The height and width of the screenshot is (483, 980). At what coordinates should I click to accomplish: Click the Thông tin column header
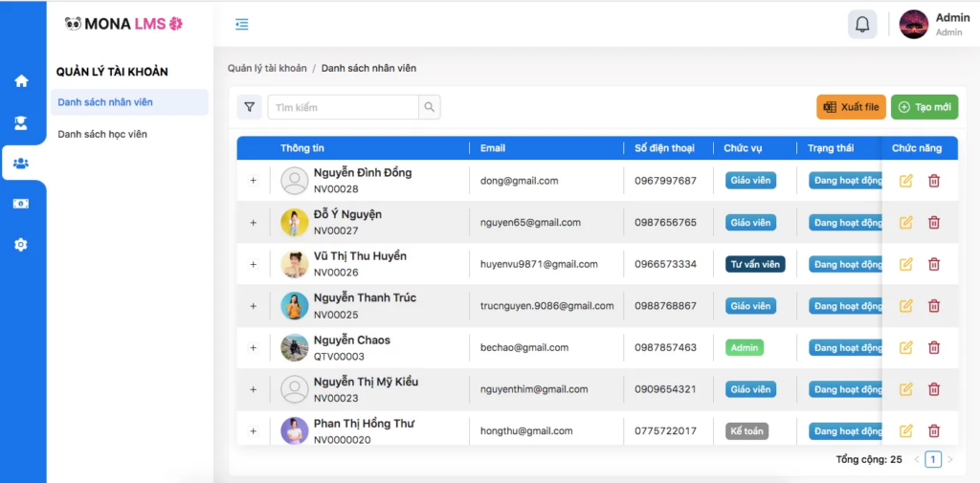click(302, 148)
